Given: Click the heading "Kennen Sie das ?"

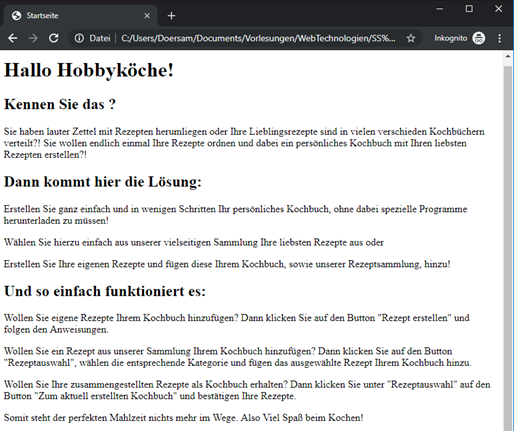Looking at the screenshot, I should (60, 104).
